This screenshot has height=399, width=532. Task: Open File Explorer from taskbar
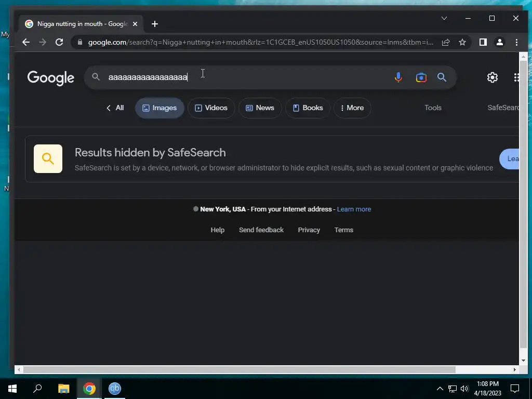[x=63, y=389]
